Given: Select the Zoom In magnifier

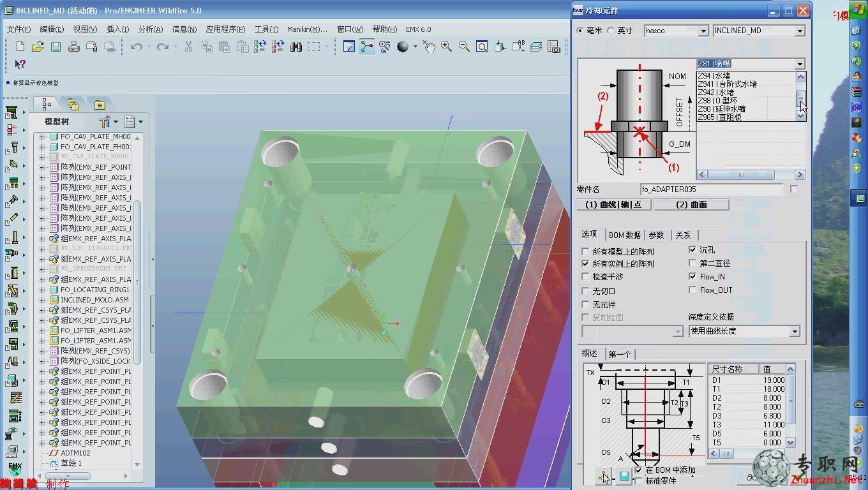Looking at the screenshot, I should tap(446, 47).
